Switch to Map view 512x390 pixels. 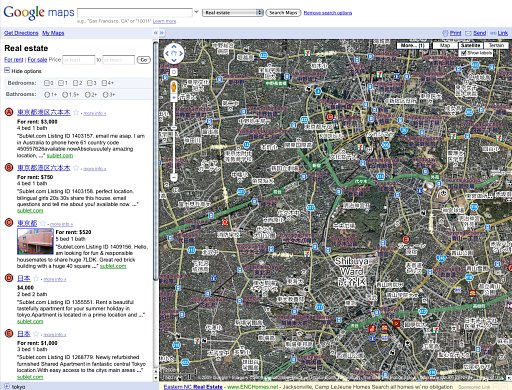[445, 45]
